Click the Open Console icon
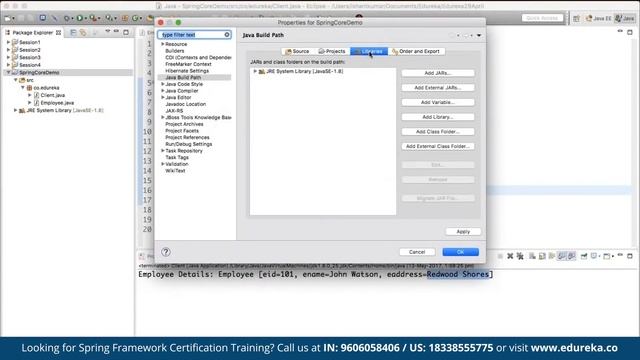The image size is (640, 360). [x=607, y=256]
